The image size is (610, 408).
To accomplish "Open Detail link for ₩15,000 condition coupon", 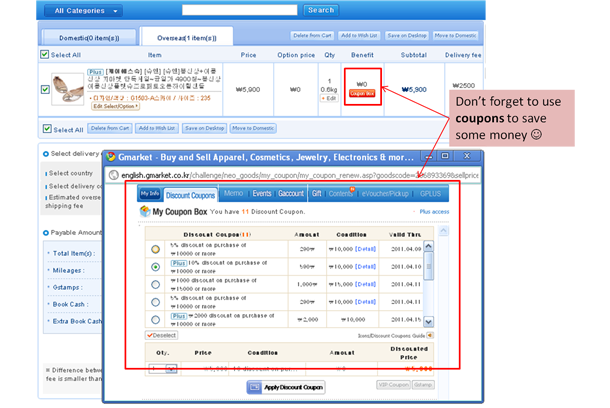I will click(365, 284).
